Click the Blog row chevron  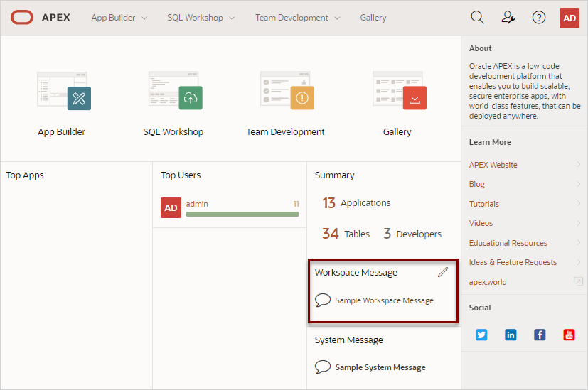(579, 183)
